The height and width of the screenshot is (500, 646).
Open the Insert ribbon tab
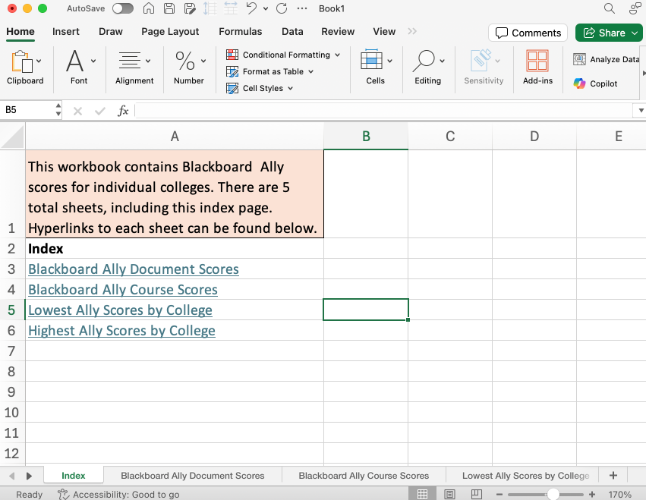point(66,32)
